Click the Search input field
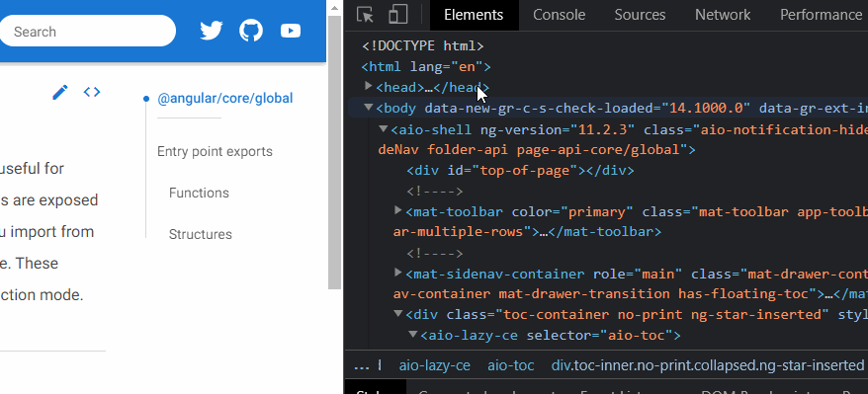 point(87,32)
